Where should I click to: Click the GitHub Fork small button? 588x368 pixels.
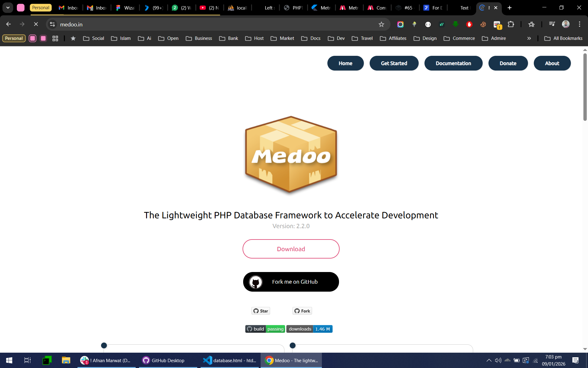302,311
